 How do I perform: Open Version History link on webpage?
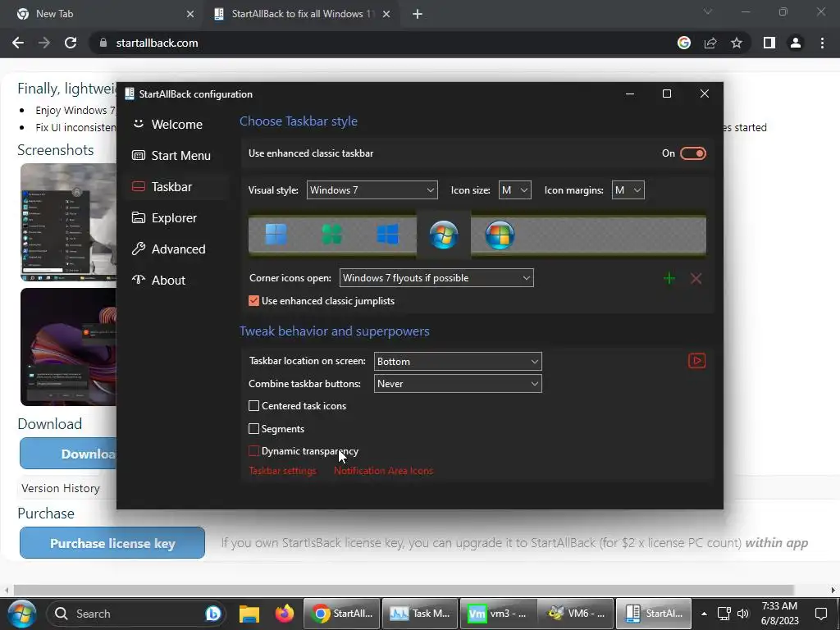(61, 488)
